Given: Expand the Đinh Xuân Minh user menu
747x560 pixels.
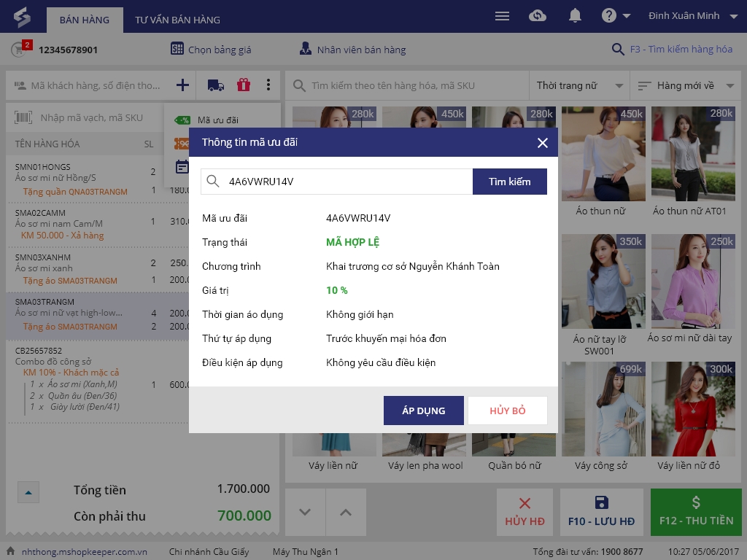Looking at the screenshot, I should pyautogui.click(x=693, y=16).
